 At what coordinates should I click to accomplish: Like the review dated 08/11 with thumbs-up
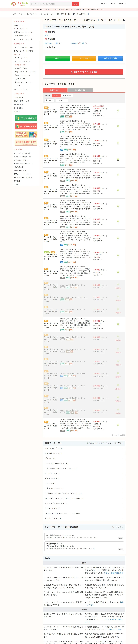[x=120, y=549]
